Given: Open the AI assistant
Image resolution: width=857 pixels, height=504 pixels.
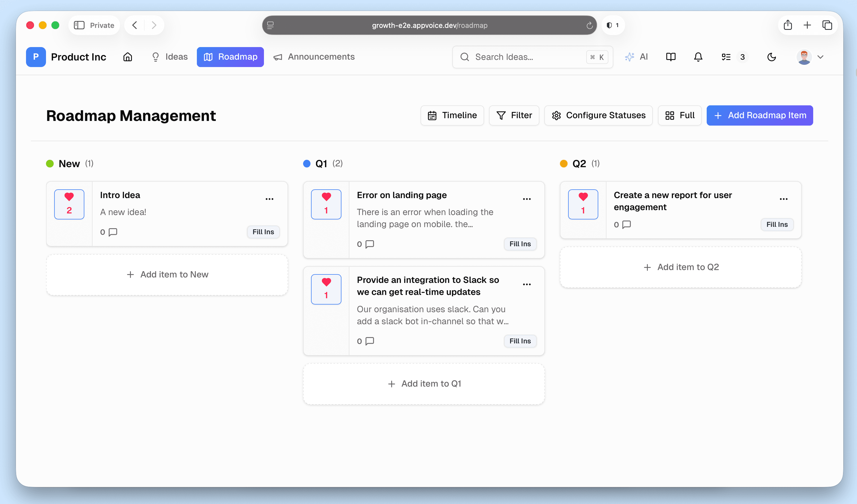Looking at the screenshot, I should tap(636, 57).
